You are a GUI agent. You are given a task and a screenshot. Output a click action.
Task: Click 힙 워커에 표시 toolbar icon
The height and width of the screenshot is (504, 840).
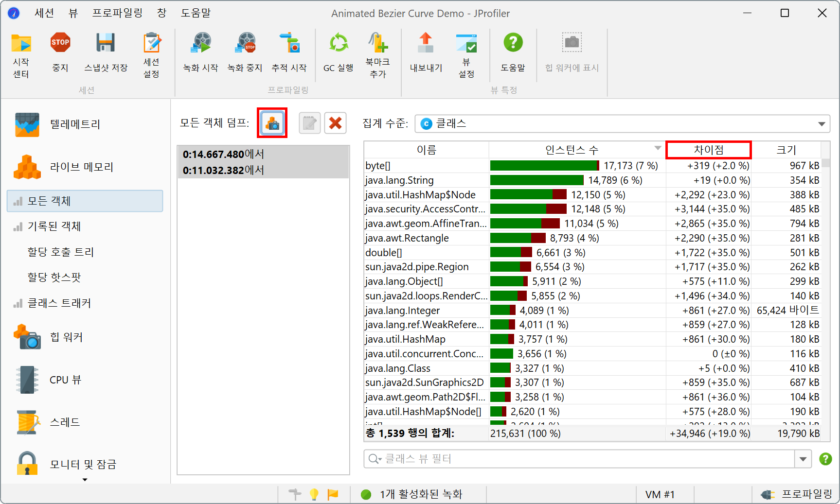pos(572,52)
